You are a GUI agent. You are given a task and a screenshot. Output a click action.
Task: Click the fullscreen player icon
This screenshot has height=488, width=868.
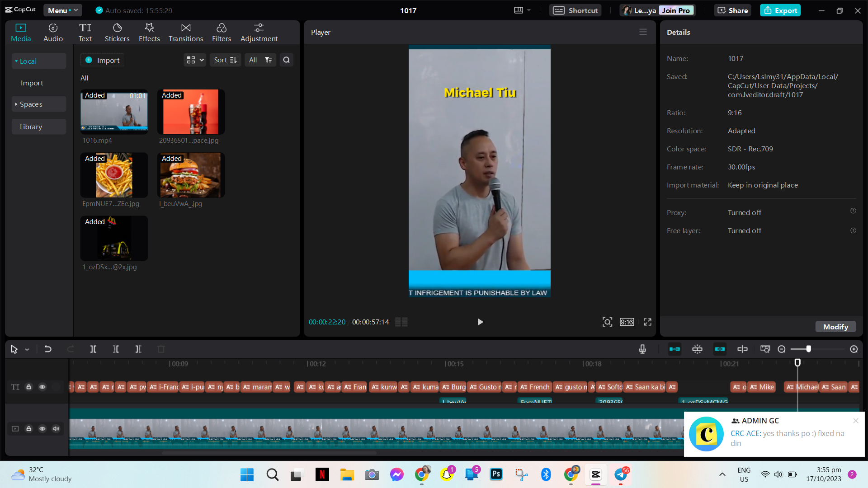click(647, 322)
